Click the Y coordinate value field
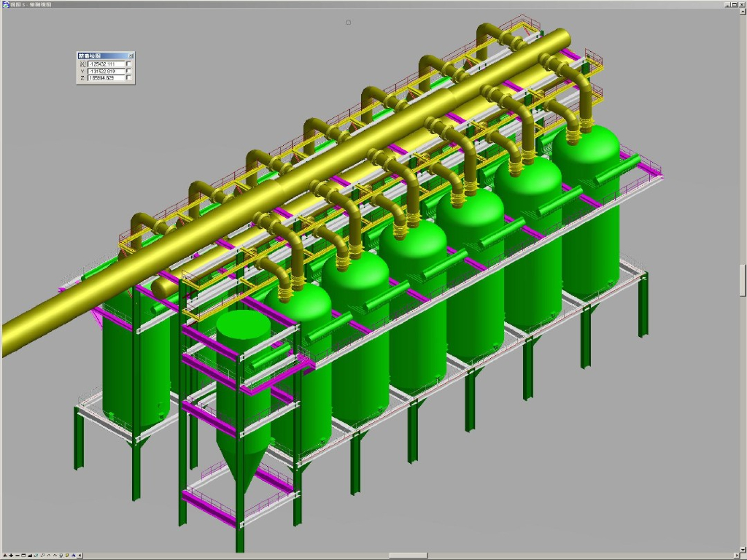Viewport: 747px width, 560px height. coord(107,71)
